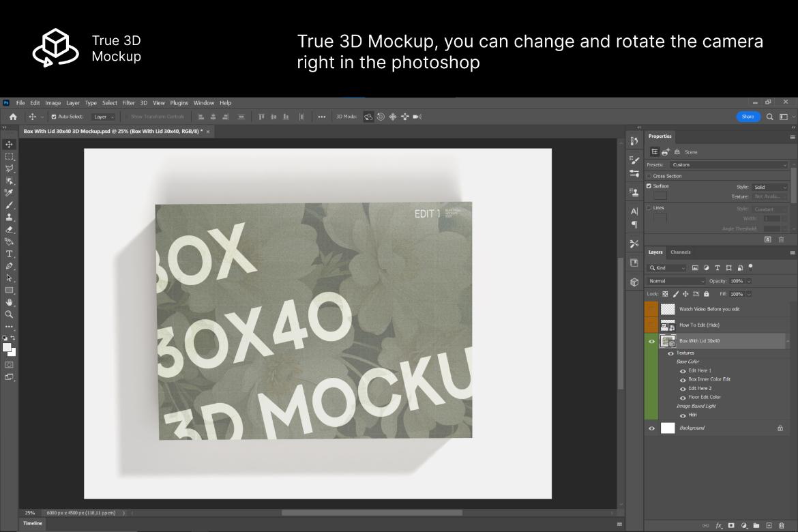This screenshot has width=798, height=532.
Task: Activate the Hand tool
Action: pos(9,302)
